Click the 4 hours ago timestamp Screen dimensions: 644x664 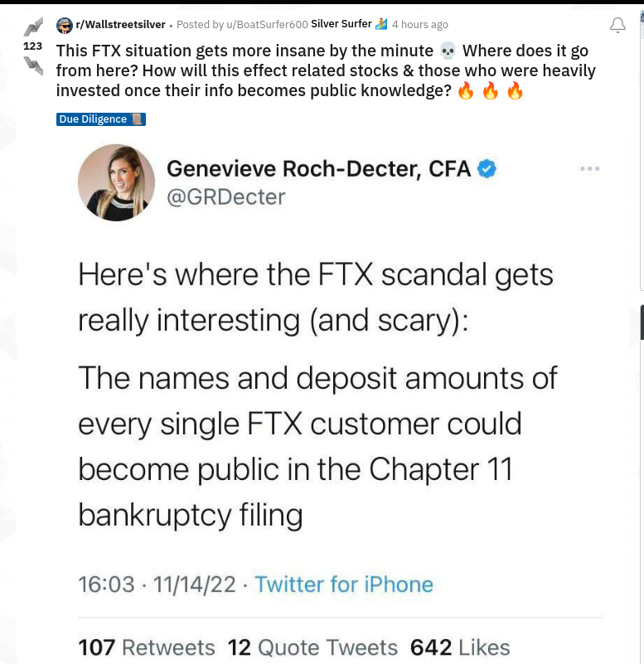[x=420, y=25]
